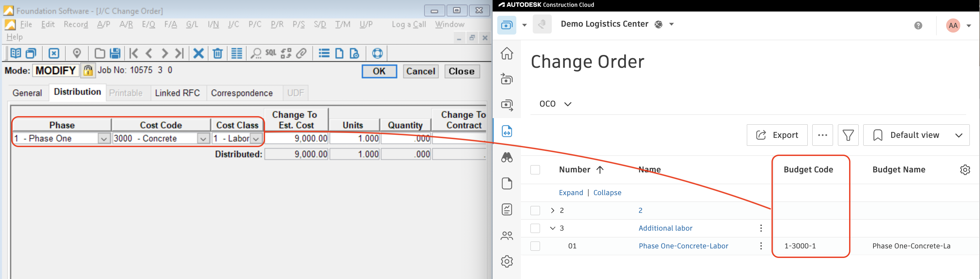Image resolution: width=980 pixels, height=279 pixels.
Task: Open the Window menu
Action: pyautogui.click(x=449, y=24)
